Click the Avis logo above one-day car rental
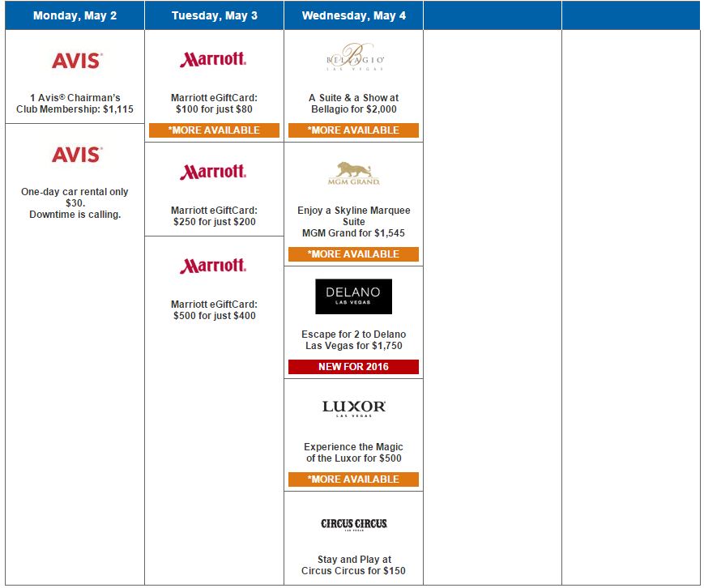Image resolution: width=704 pixels, height=588 pixels. click(75, 155)
